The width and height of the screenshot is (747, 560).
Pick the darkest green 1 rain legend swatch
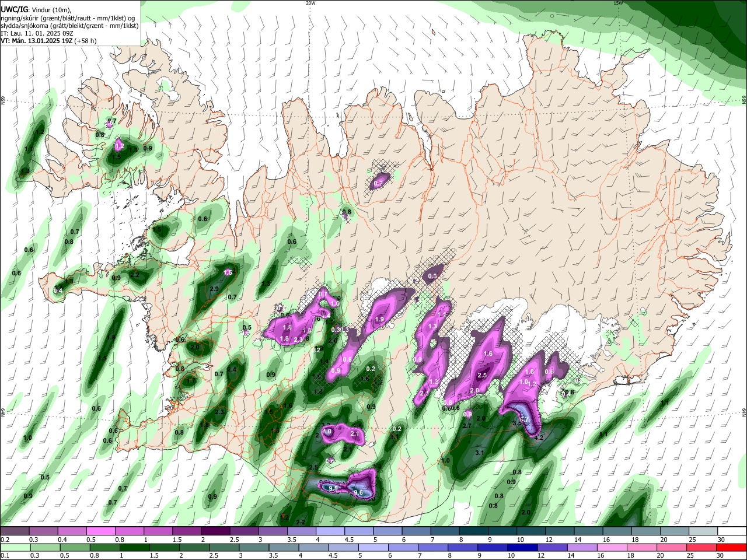click(135, 547)
